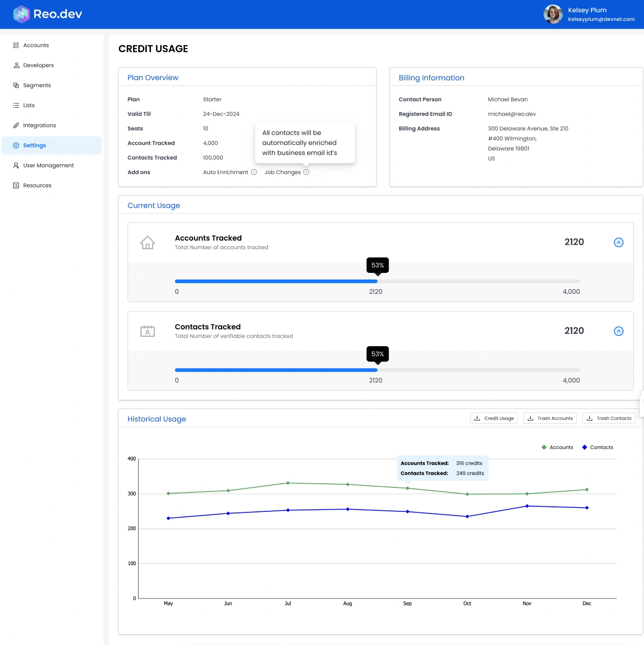This screenshot has height=645, width=644.
Task: Open the Segments sidebar item
Action: click(x=37, y=85)
